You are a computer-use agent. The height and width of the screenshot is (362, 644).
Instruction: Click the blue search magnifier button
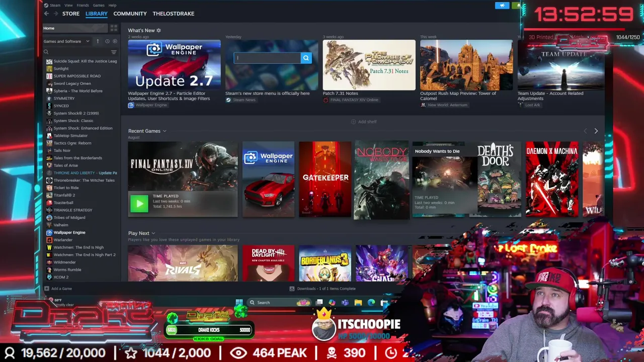coord(306,58)
